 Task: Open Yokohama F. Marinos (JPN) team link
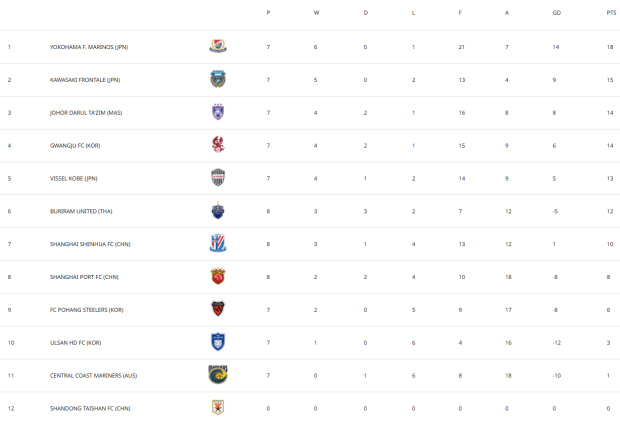89,47
